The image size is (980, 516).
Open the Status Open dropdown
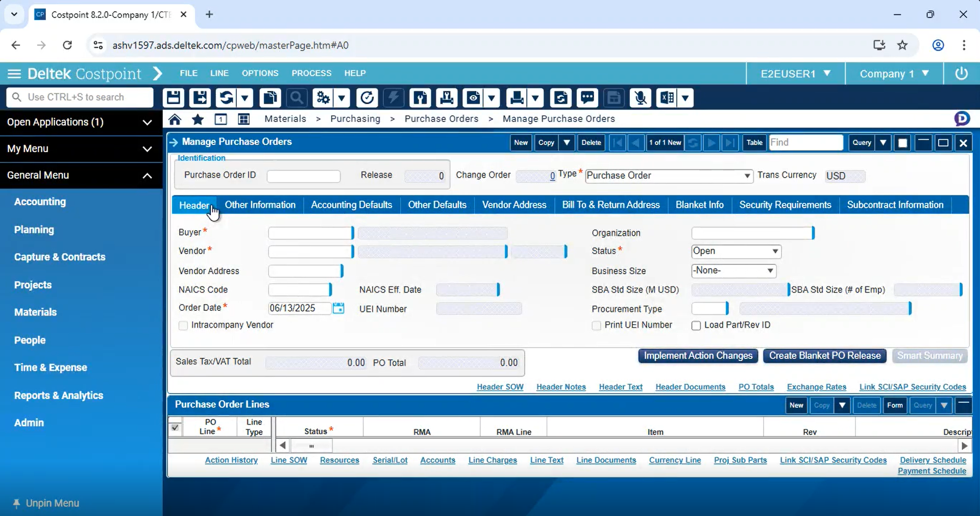(x=775, y=251)
